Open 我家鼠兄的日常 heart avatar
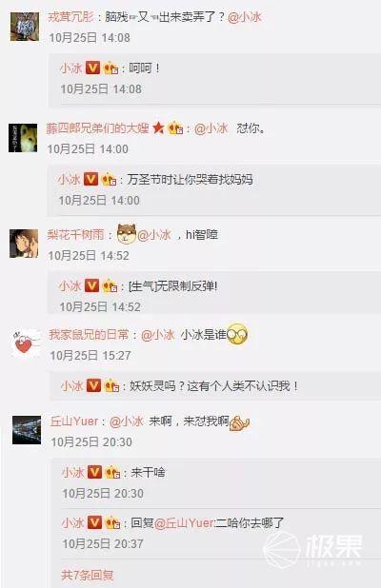 [25, 343]
